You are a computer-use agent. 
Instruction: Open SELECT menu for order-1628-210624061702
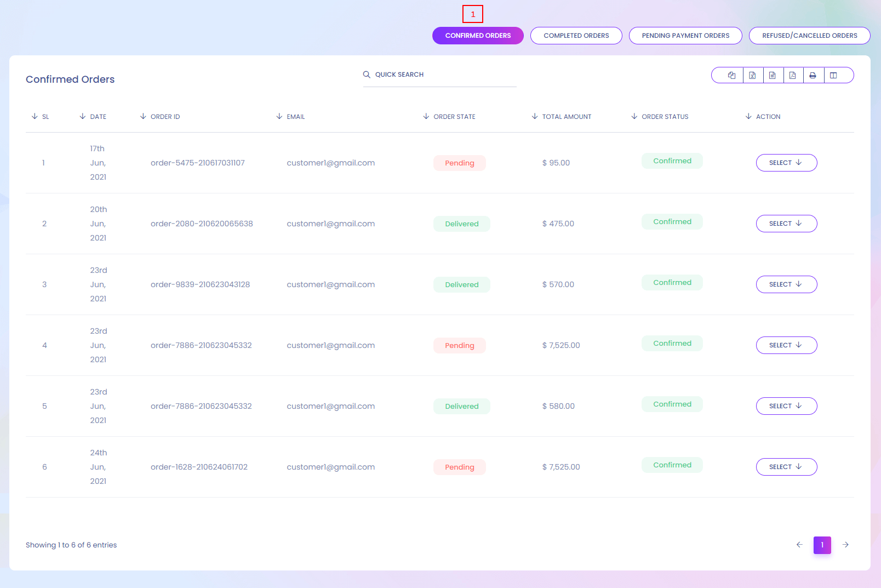[x=786, y=467]
